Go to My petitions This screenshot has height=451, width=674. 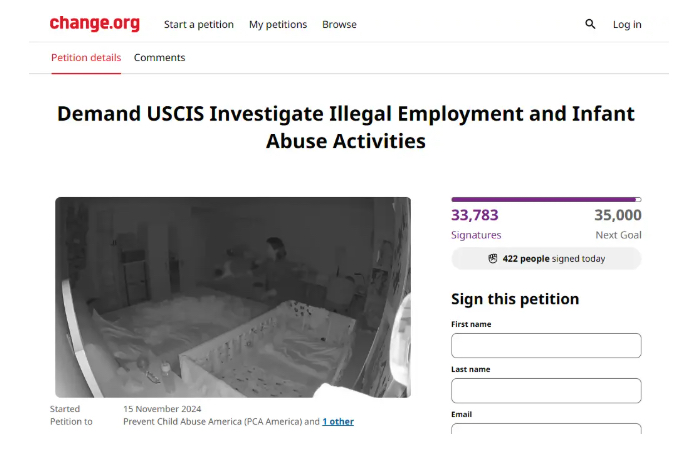[278, 25]
